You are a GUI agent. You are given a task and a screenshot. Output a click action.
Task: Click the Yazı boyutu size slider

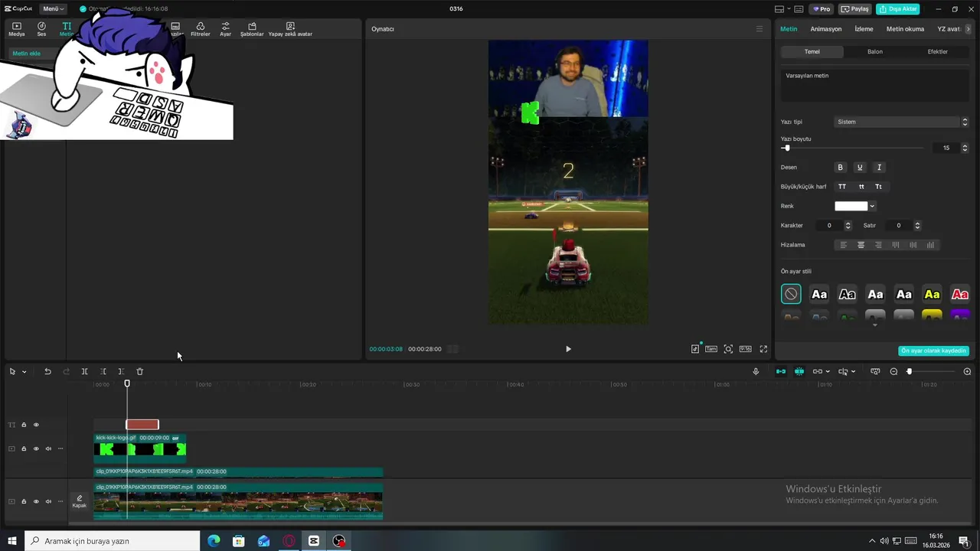(852, 148)
